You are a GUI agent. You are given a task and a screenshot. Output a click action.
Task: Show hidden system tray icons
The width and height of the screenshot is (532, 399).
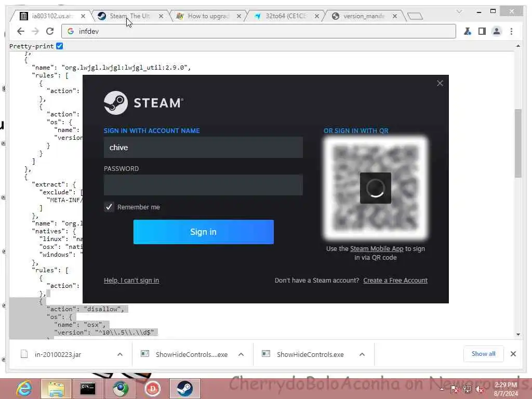point(442,390)
